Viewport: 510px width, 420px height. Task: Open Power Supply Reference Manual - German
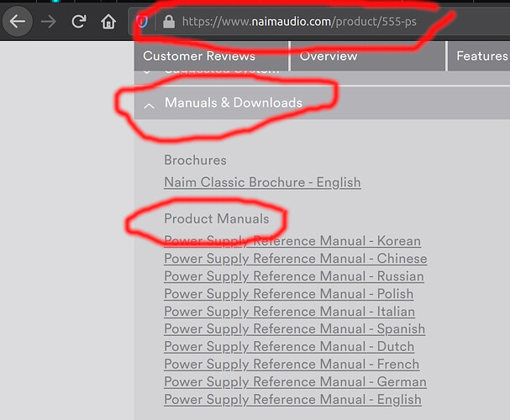coord(295,381)
